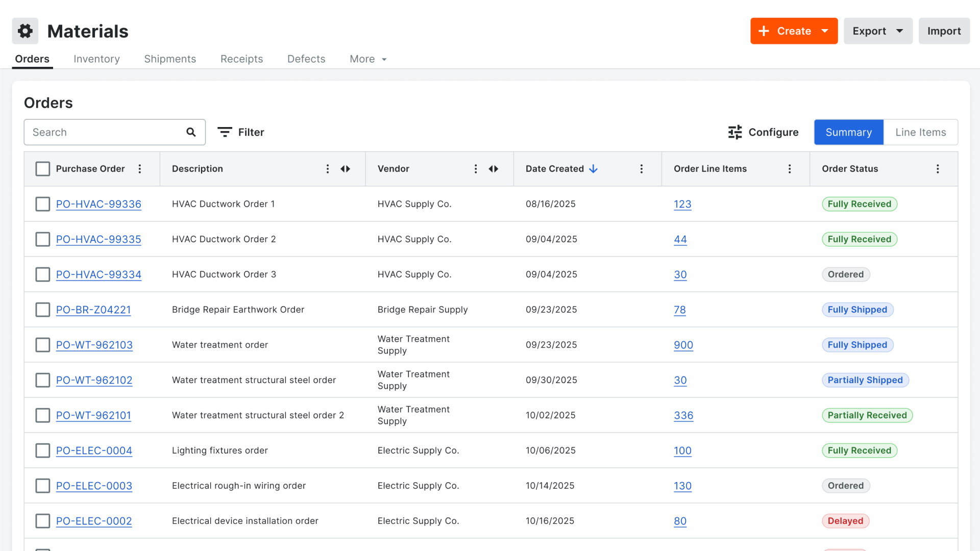This screenshot has height=551, width=980.
Task: Click the Filter button label
Action: 251,132
